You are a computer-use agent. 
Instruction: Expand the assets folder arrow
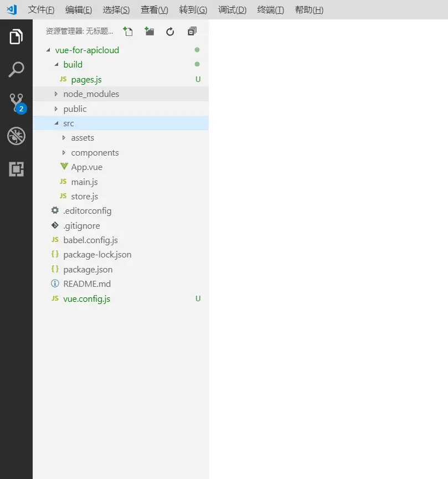coord(64,138)
